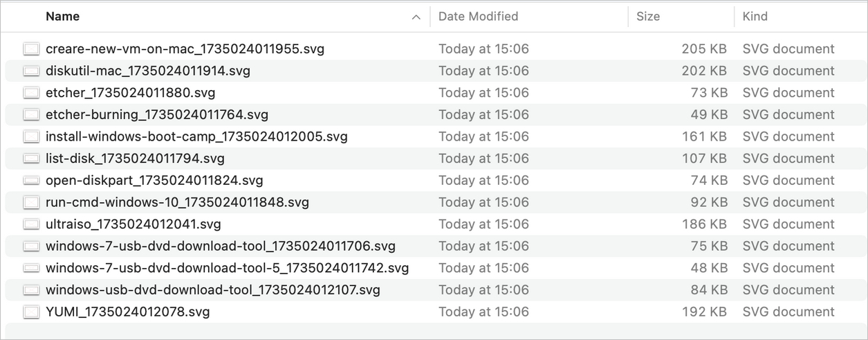Viewport: 868px width, 340px height.
Task: Click the open-diskpart file icon
Action: (x=31, y=181)
